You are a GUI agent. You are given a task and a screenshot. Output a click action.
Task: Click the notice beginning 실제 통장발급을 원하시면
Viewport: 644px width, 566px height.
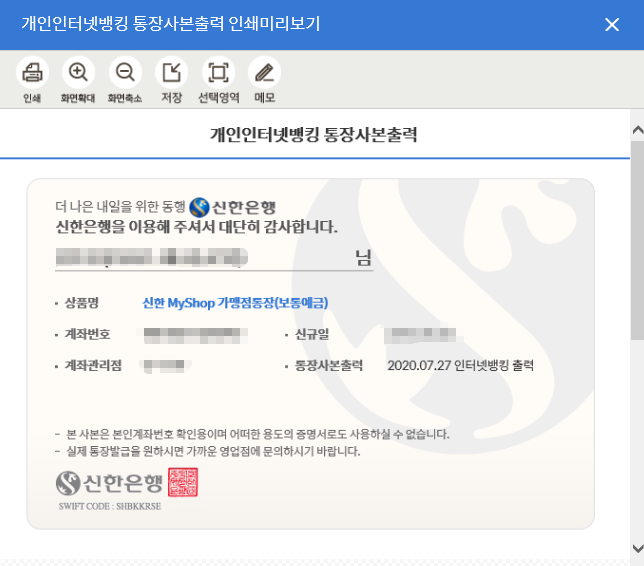point(213,451)
